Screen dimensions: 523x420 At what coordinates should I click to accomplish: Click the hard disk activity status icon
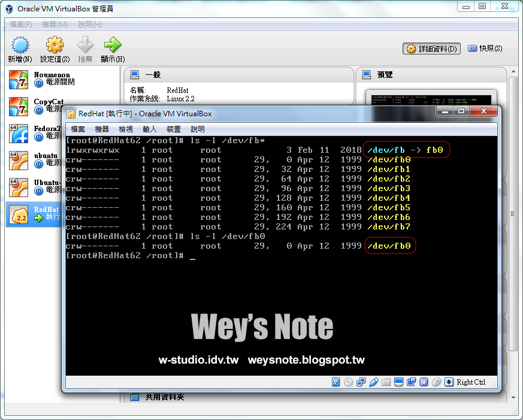click(x=336, y=382)
